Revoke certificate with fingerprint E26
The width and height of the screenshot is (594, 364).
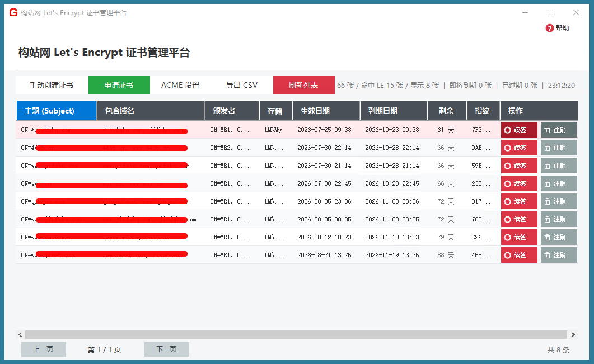coord(559,237)
